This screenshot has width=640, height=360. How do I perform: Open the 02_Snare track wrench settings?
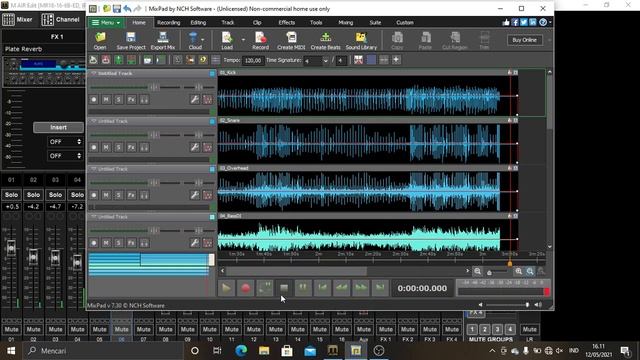pyautogui.click(x=195, y=147)
